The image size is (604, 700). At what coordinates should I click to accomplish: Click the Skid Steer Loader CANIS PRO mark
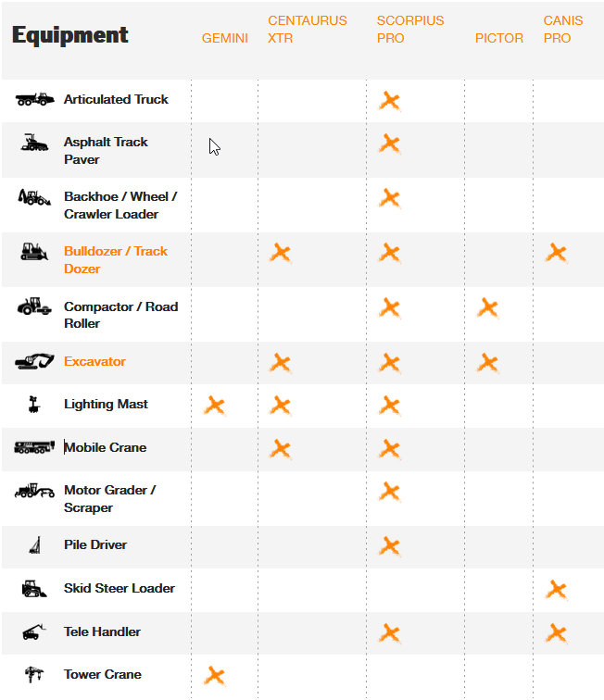point(557,590)
